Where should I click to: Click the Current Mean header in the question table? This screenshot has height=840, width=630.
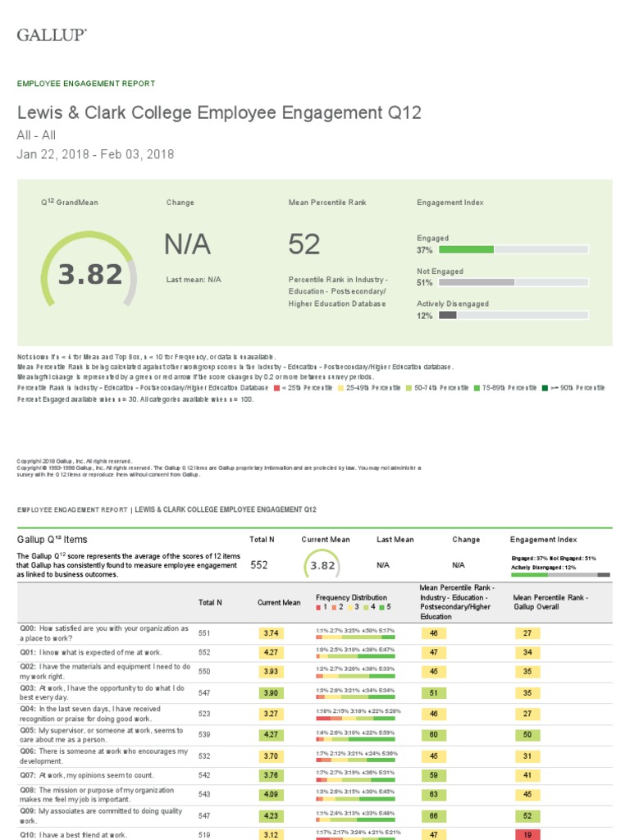click(279, 603)
